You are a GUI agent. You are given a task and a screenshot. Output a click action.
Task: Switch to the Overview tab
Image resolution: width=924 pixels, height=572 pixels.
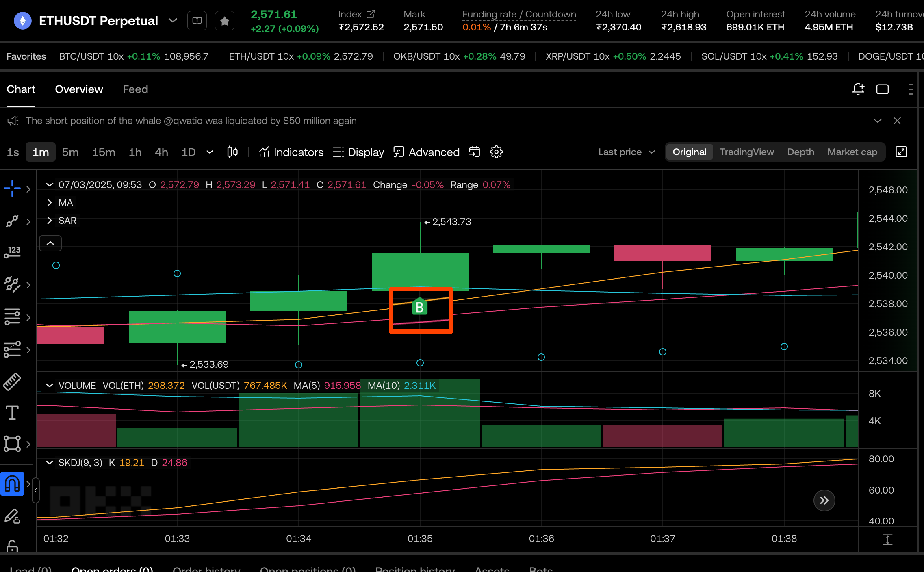pyautogui.click(x=79, y=89)
